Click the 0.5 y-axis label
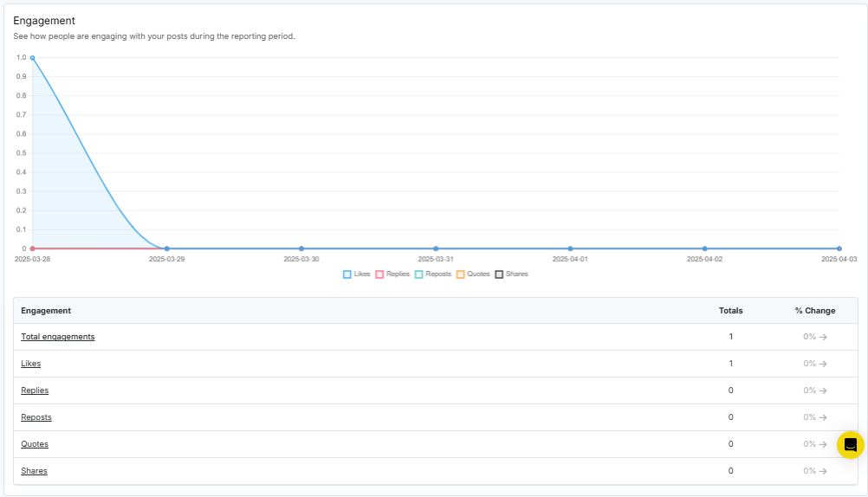The image size is (868, 497). coord(22,152)
